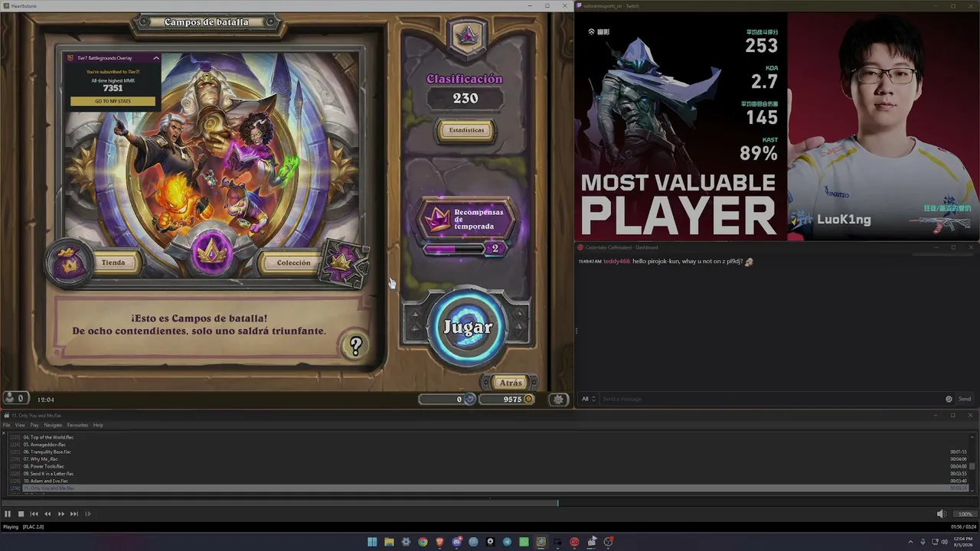Screen dimensions: 980x551
Task: Open the Windows Start menu
Action: 372,542
